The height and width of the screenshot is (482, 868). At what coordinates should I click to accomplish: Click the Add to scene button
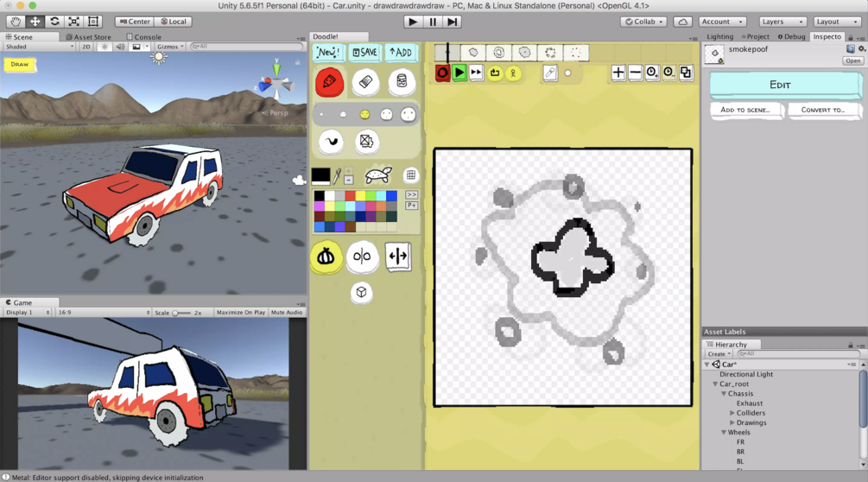click(745, 110)
